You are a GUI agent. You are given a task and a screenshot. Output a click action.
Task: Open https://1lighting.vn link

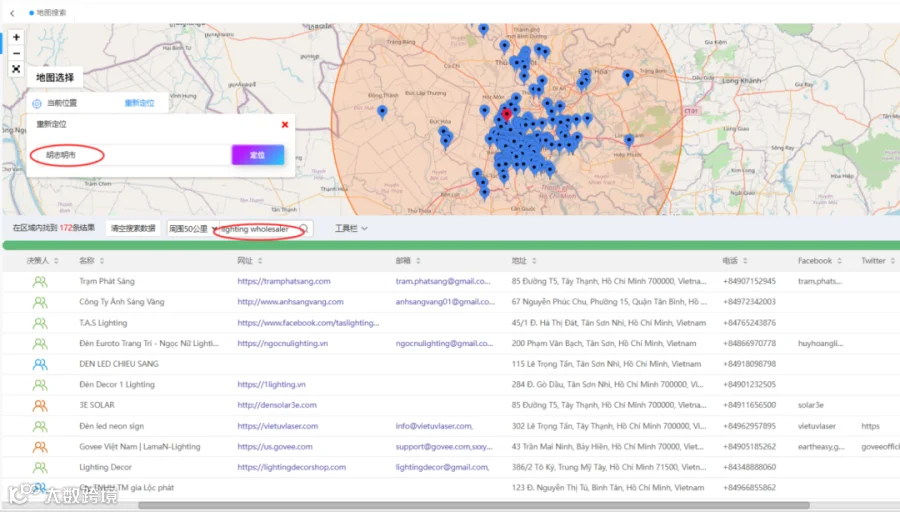tap(271, 385)
